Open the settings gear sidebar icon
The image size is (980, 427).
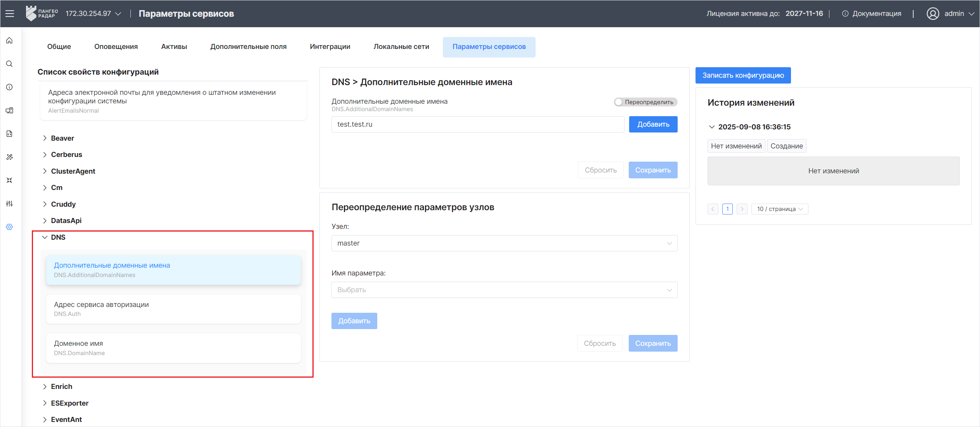[x=10, y=227]
